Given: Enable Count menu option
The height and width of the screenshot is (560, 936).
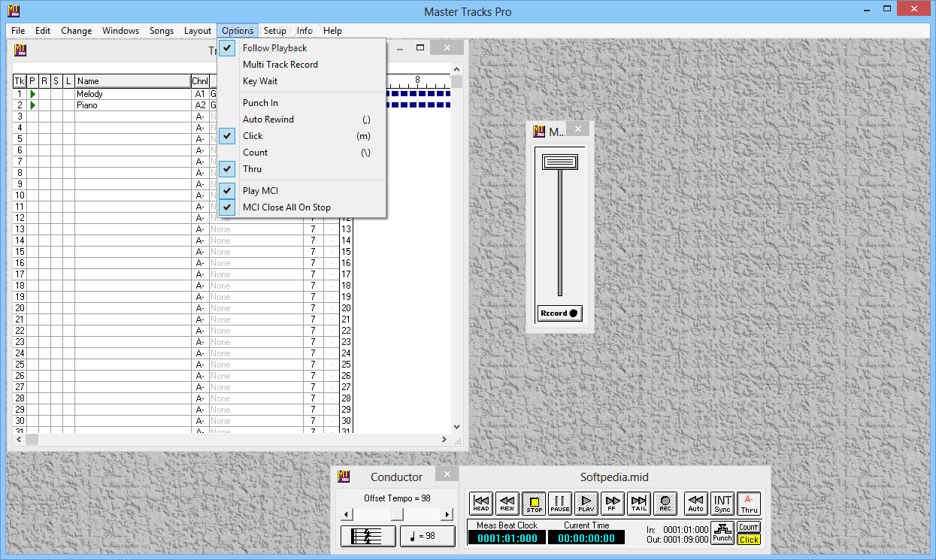Looking at the screenshot, I should [302, 153].
